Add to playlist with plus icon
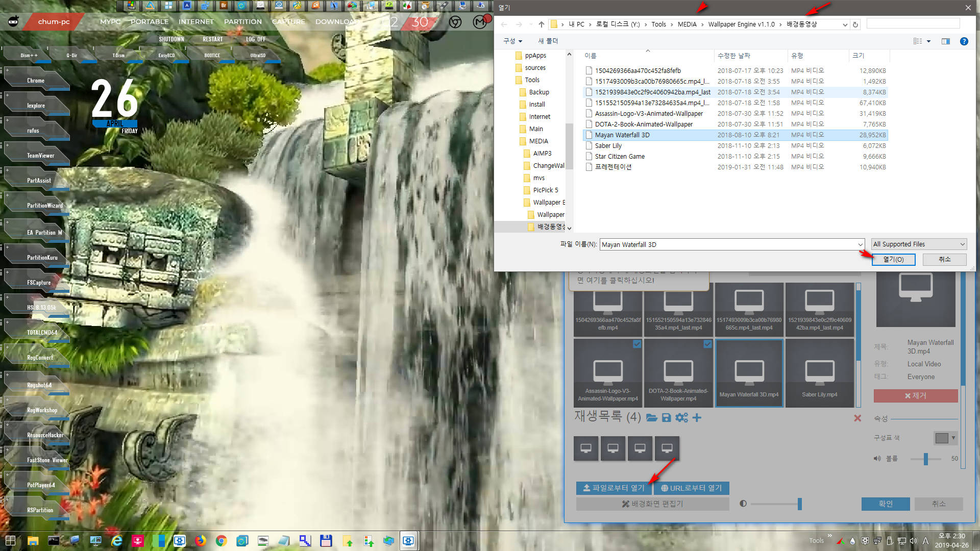 (x=697, y=418)
